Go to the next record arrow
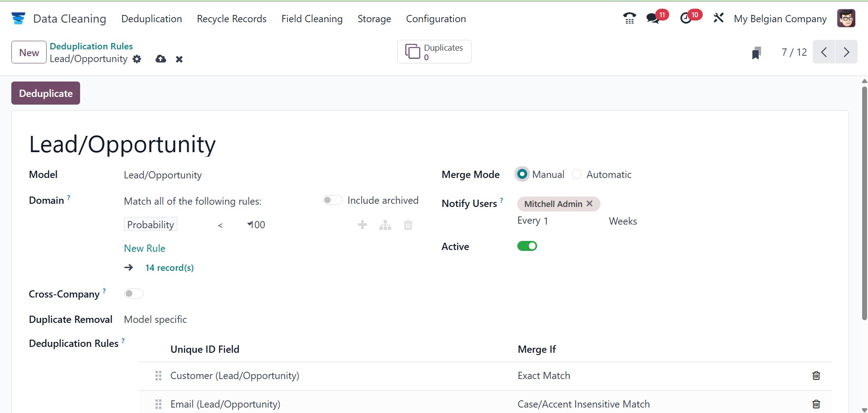Screen dimensions: 868x413 [846, 52]
